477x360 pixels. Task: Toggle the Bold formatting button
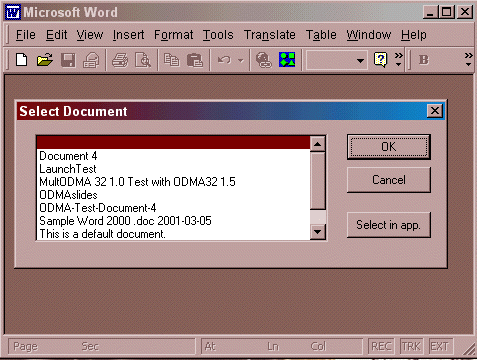pos(424,60)
